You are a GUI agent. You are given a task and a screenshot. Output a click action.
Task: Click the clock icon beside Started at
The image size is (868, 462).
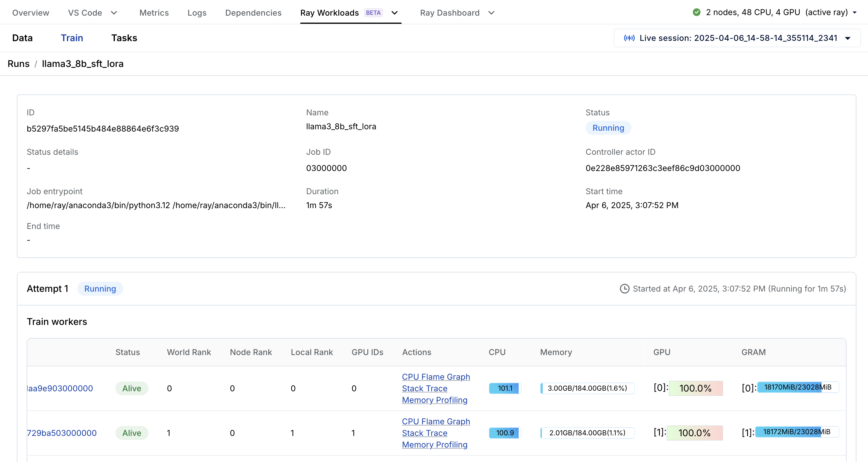pos(624,289)
